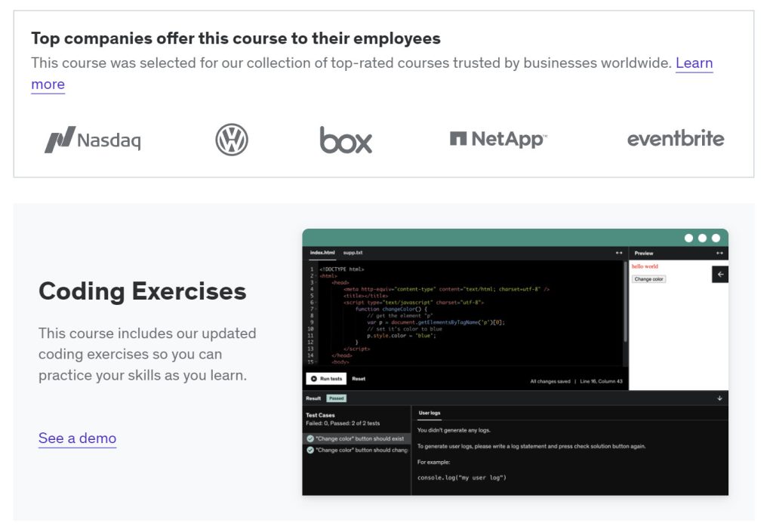773x532 pixels.
Task: Select the Eventbrite logo
Action: [x=676, y=139]
